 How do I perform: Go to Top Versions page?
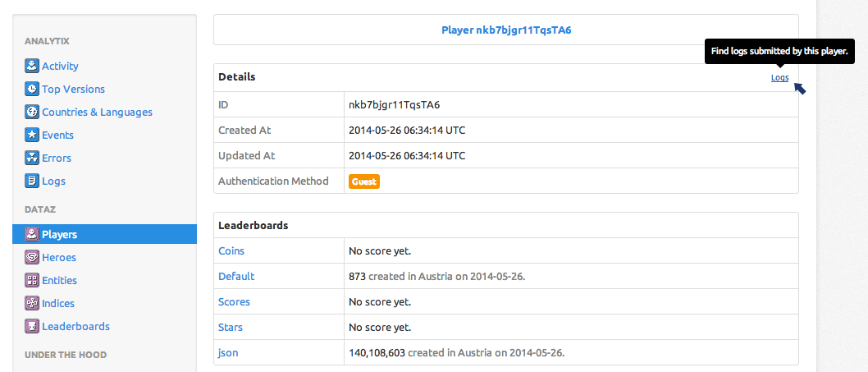coord(73,90)
